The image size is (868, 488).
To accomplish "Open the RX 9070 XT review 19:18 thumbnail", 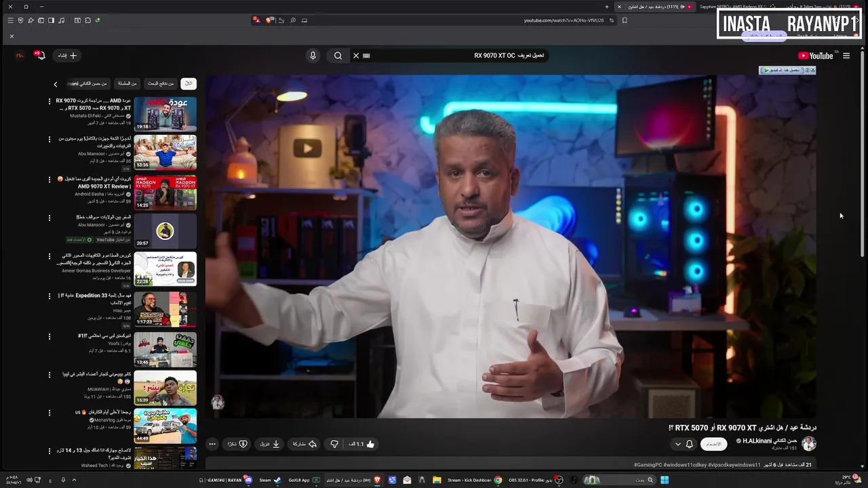I will click(x=165, y=114).
